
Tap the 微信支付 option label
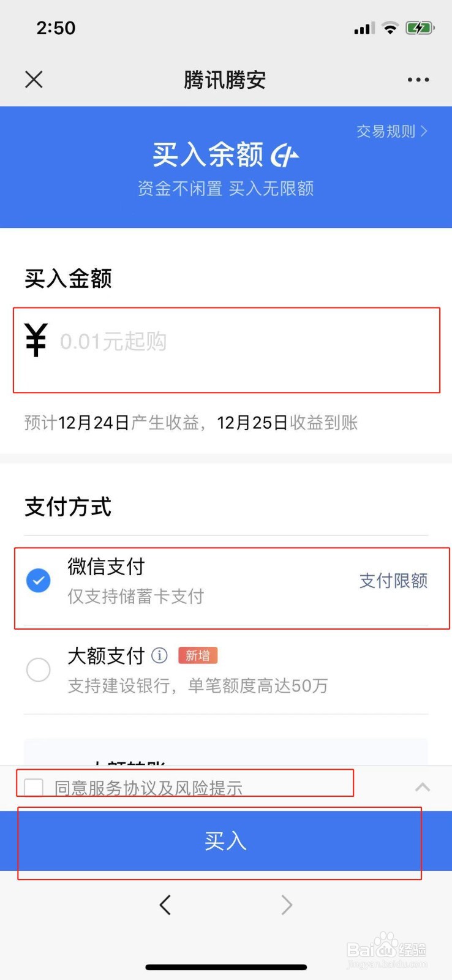tap(106, 567)
